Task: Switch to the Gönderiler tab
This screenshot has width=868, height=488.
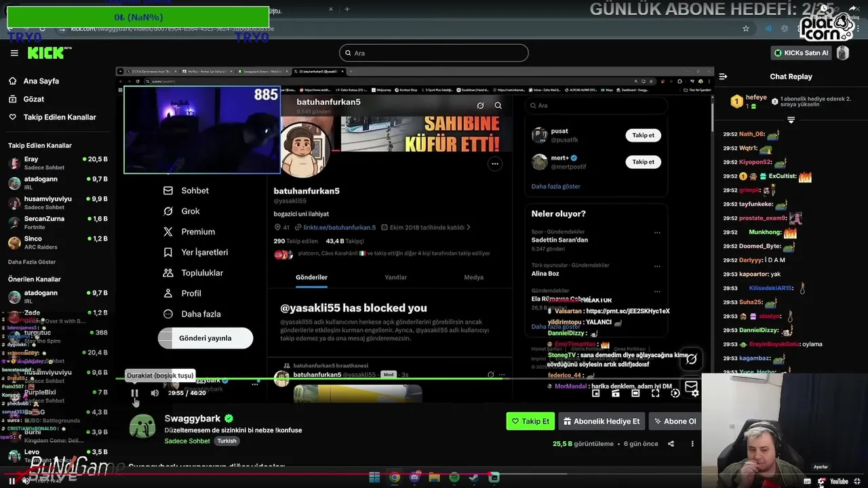Action: (x=311, y=277)
